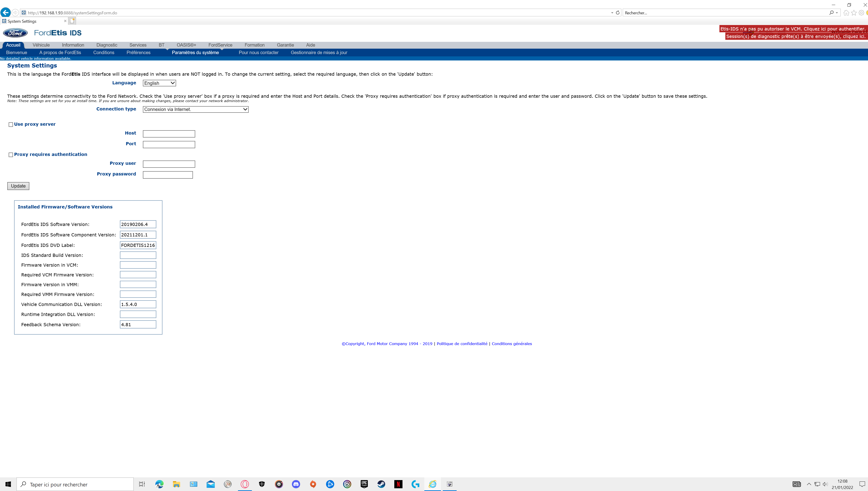Open Discord from the taskbar

pyautogui.click(x=296, y=484)
